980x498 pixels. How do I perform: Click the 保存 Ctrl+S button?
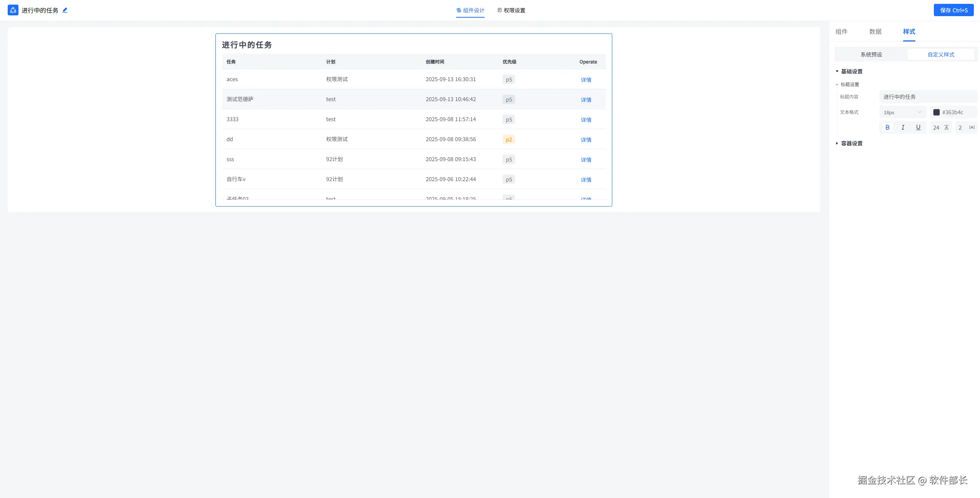point(953,10)
